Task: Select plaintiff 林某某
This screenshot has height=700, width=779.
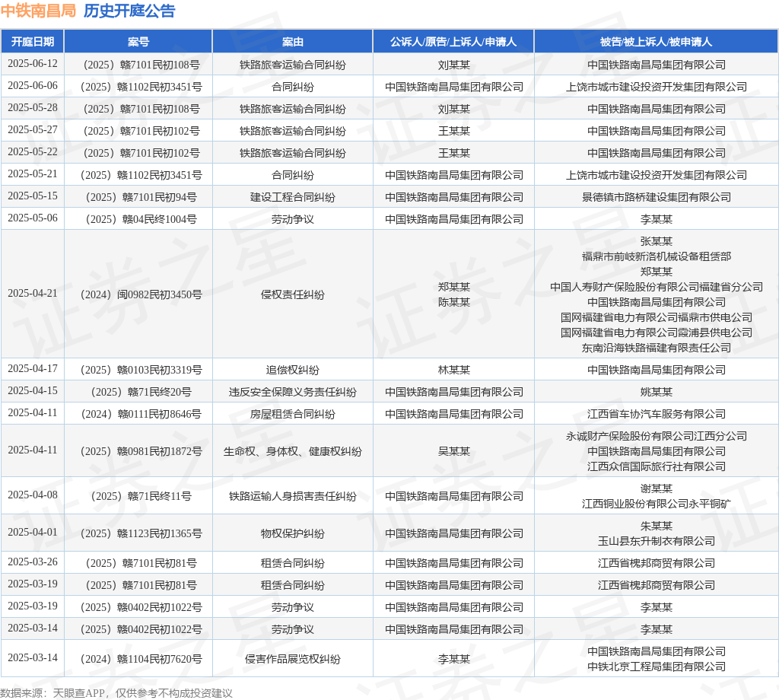Action: (x=453, y=370)
